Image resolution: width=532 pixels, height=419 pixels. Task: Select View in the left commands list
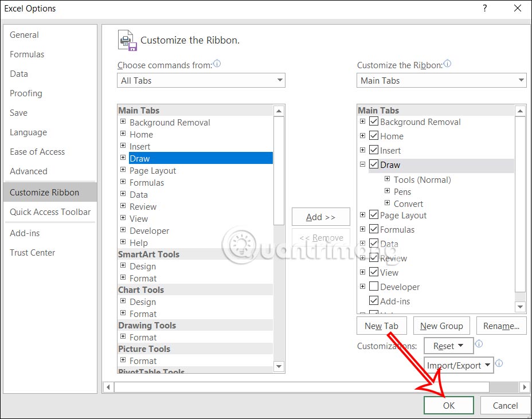(138, 219)
